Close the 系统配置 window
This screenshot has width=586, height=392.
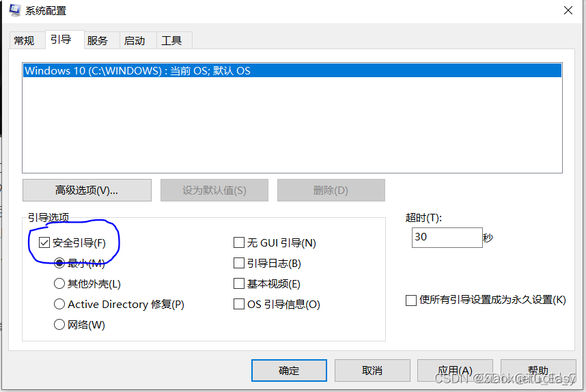click(x=568, y=10)
